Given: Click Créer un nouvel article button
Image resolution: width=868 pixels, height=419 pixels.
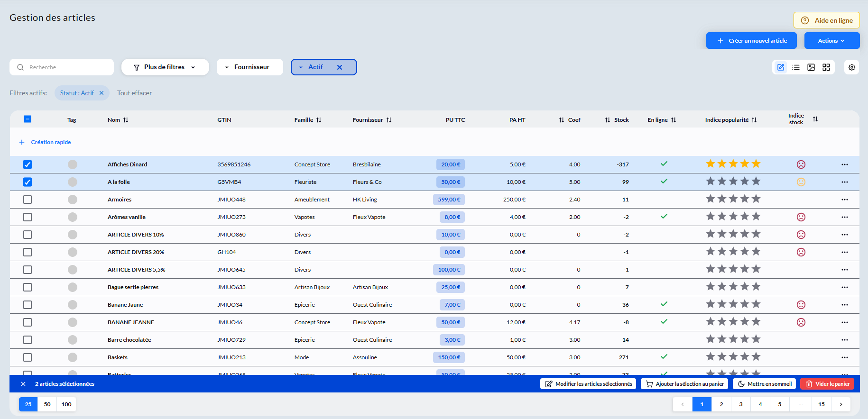Looking at the screenshot, I should pos(751,41).
